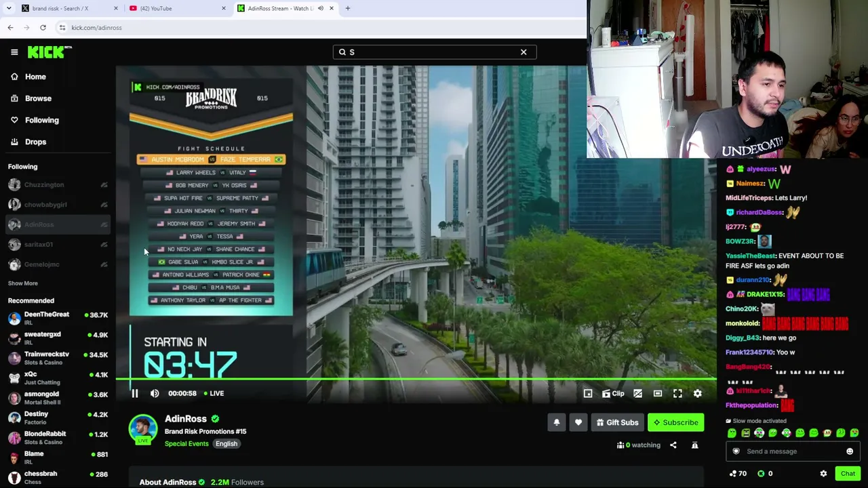Screen dimensions: 868x488
Task: Open recommended channel DeenTheGreat
Action: pos(58,318)
